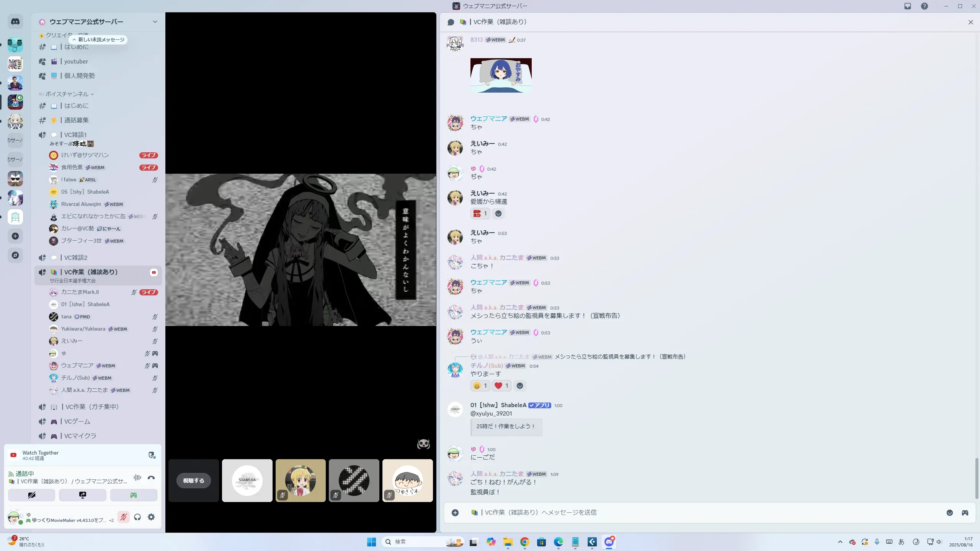Screen dimensions: 980x551
Task: Click the 視聴する watch button
Action: pyautogui.click(x=193, y=481)
